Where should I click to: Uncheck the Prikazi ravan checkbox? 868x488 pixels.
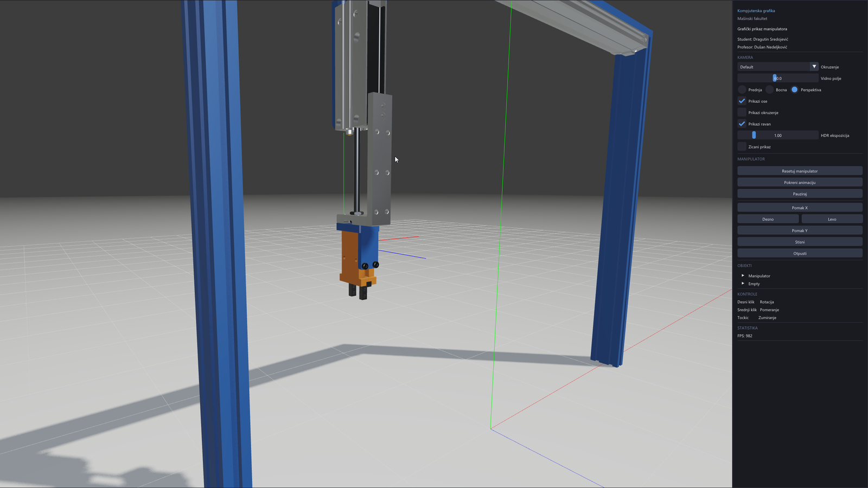[x=742, y=124]
